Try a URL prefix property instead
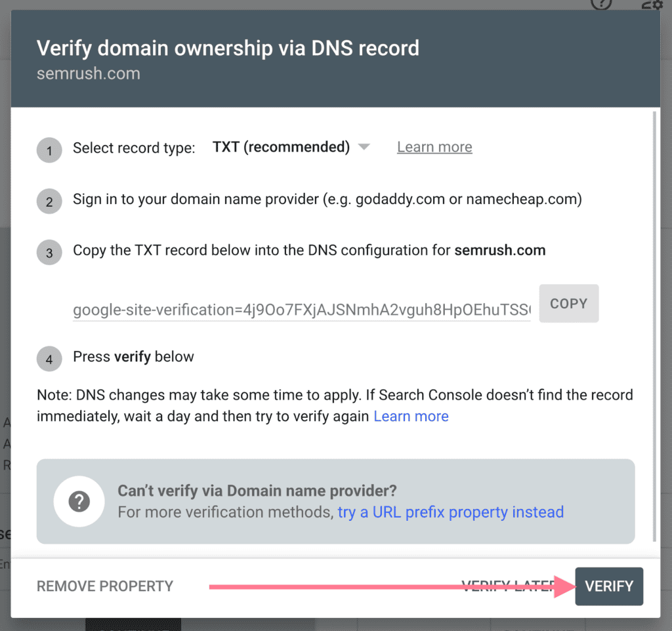 click(451, 512)
